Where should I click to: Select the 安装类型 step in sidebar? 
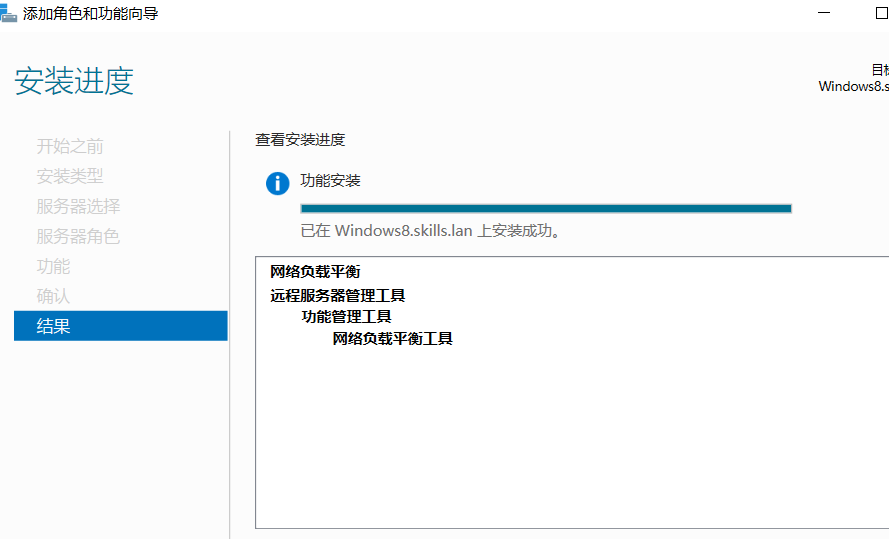pyautogui.click(x=70, y=176)
